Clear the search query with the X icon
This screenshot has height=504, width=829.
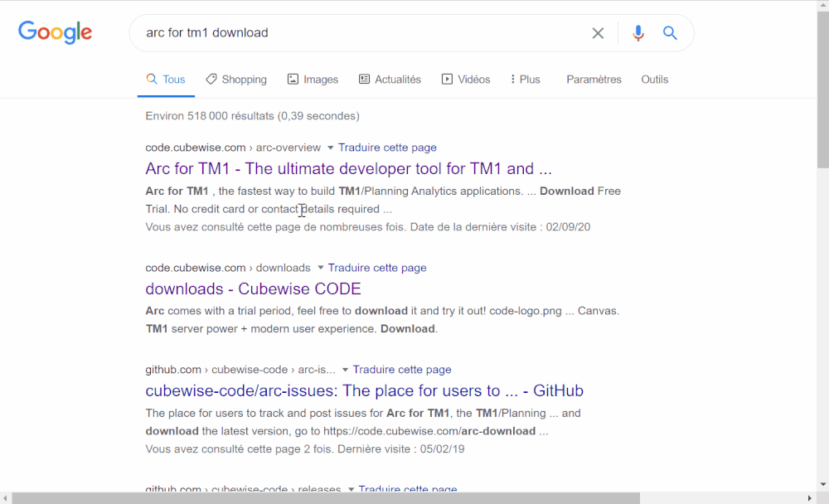click(598, 33)
